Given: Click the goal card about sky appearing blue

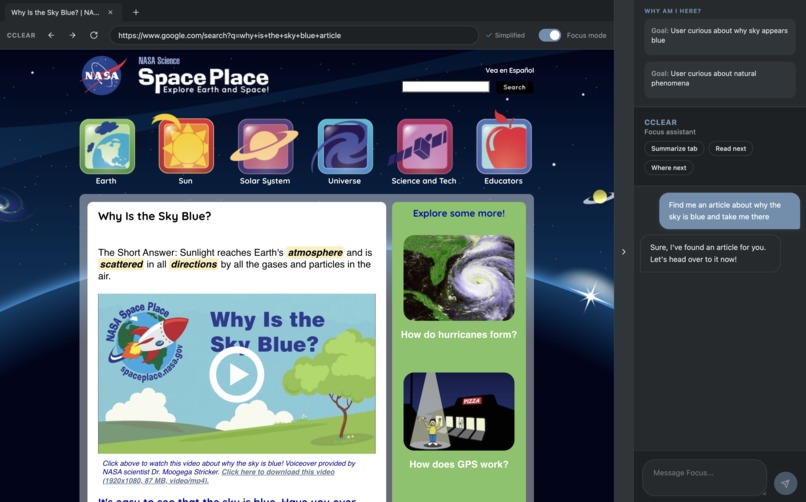Looking at the screenshot, I should click(x=720, y=36).
